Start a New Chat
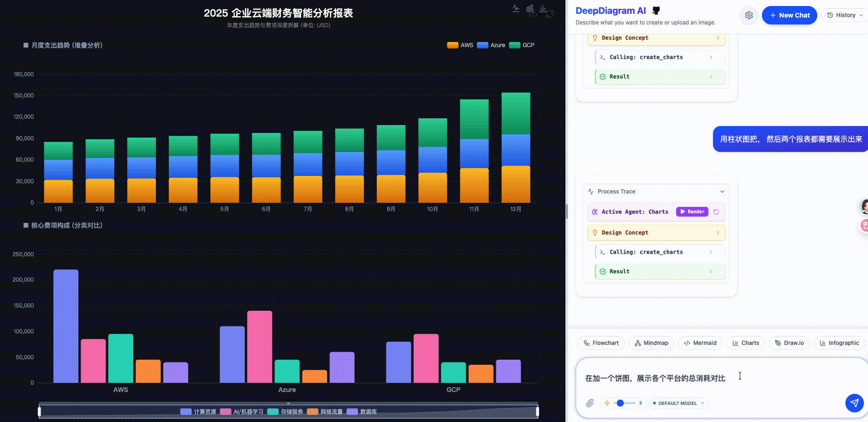 point(789,15)
